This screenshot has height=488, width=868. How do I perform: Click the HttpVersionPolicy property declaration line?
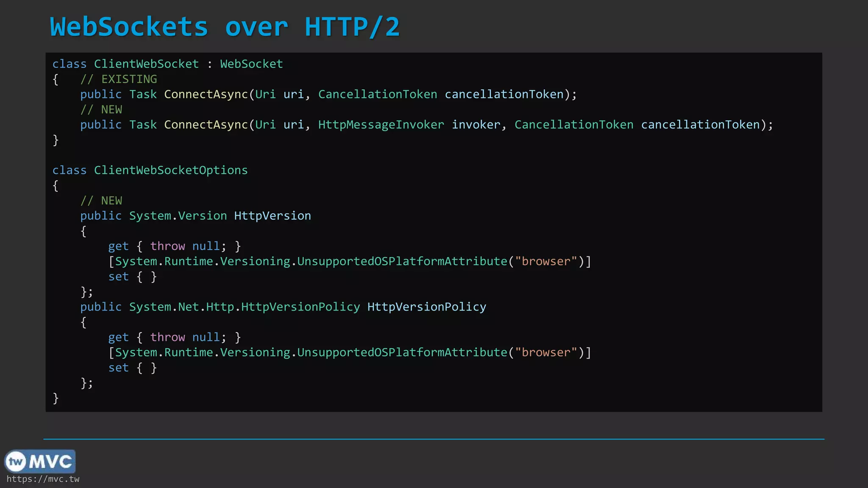[283, 307]
